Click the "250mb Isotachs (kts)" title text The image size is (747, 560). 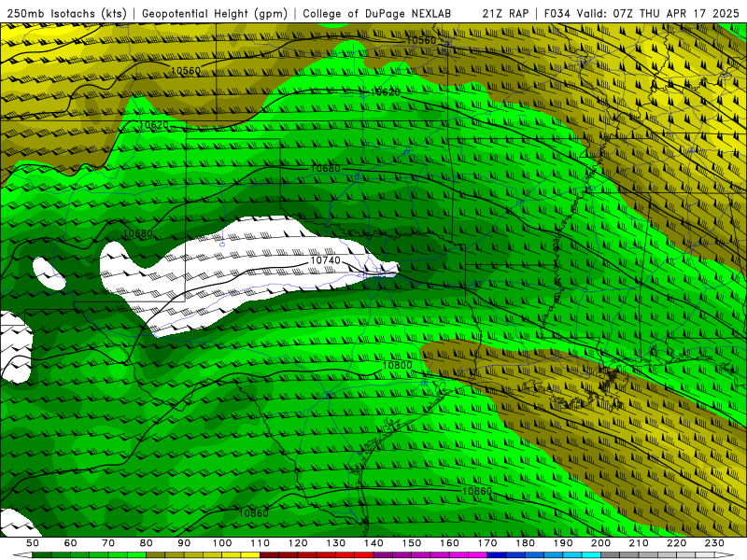click(x=66, y=14)
